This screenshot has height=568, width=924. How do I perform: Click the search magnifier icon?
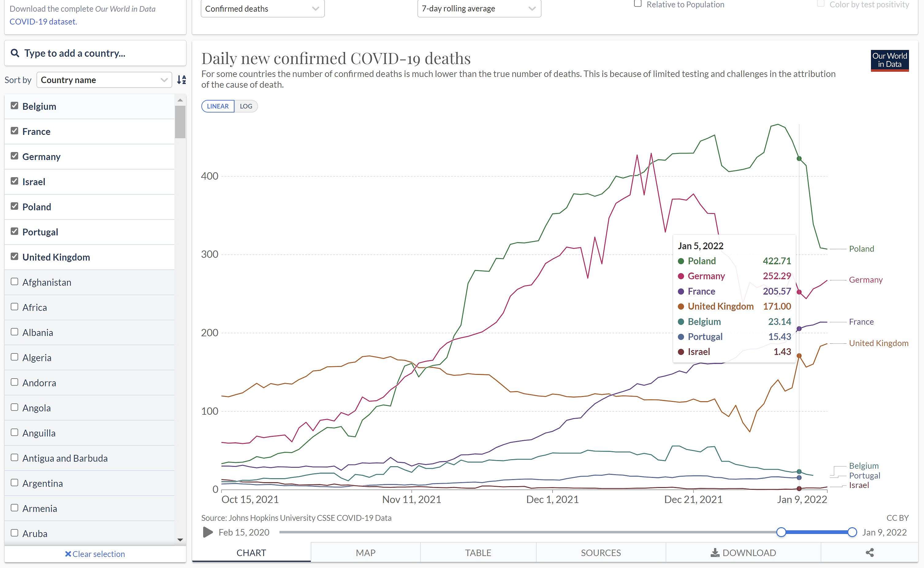15,53
